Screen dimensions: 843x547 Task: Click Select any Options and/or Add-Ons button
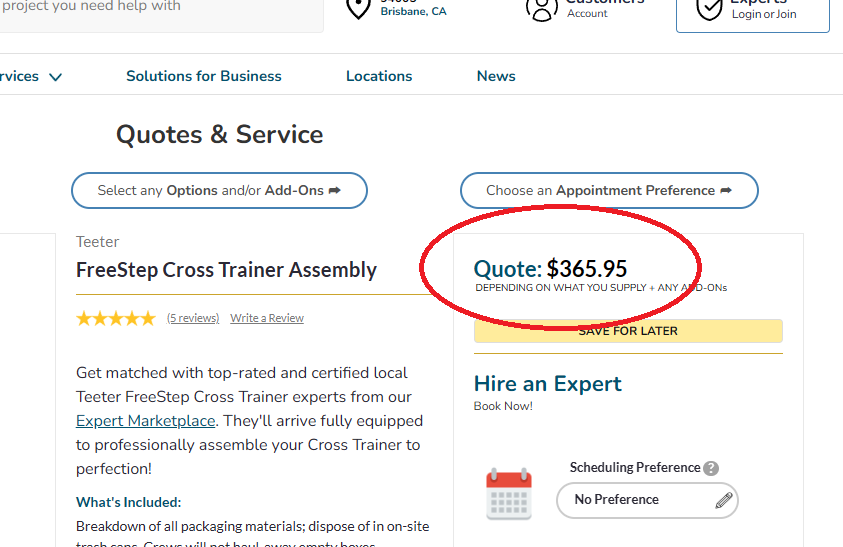[x=219, y=190]
